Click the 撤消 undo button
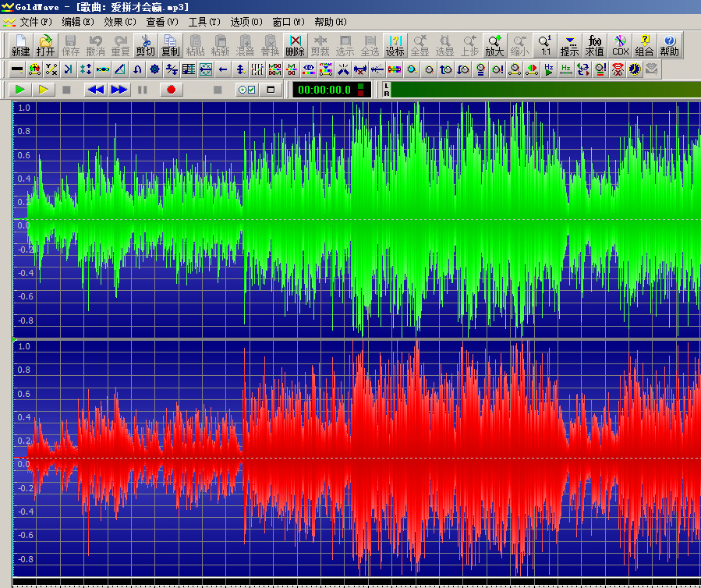The height and width of the screenshot is (588, 701). (x=95, y=45)
